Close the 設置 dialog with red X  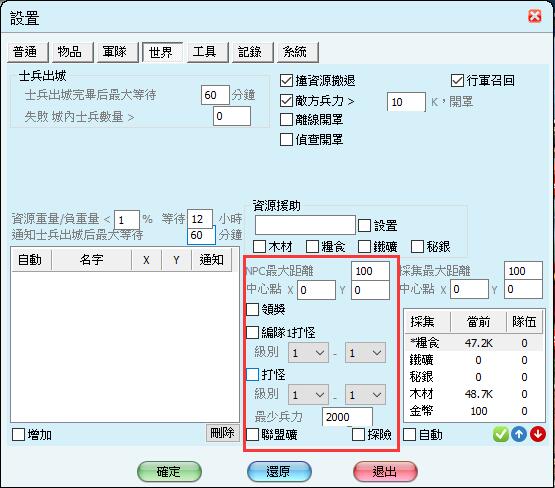(x=534, y=16)
